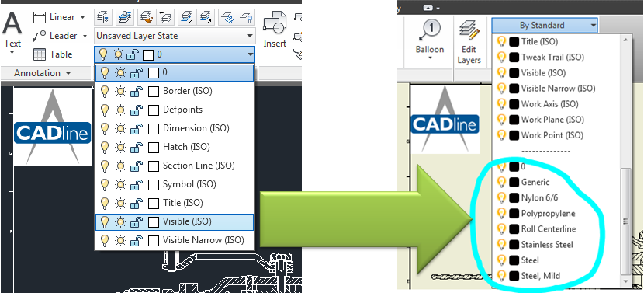Click white color swatch of Hatch (ISO)

154,147
